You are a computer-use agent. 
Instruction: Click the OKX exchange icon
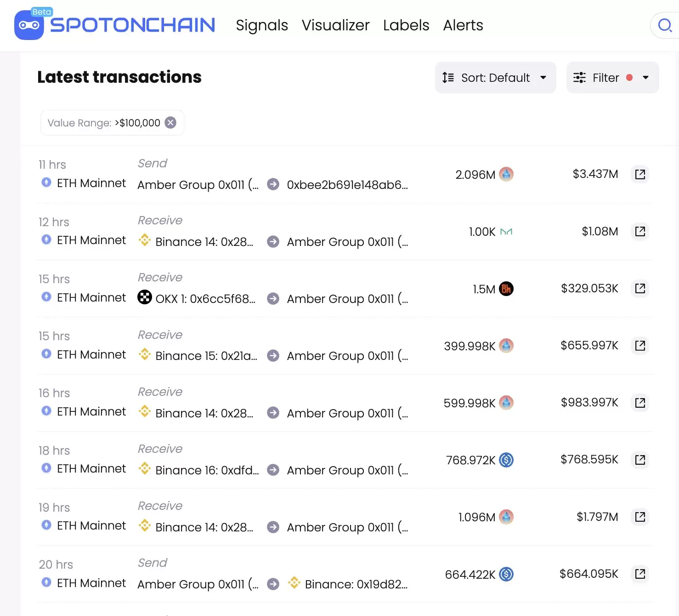[x=145, y=297]
